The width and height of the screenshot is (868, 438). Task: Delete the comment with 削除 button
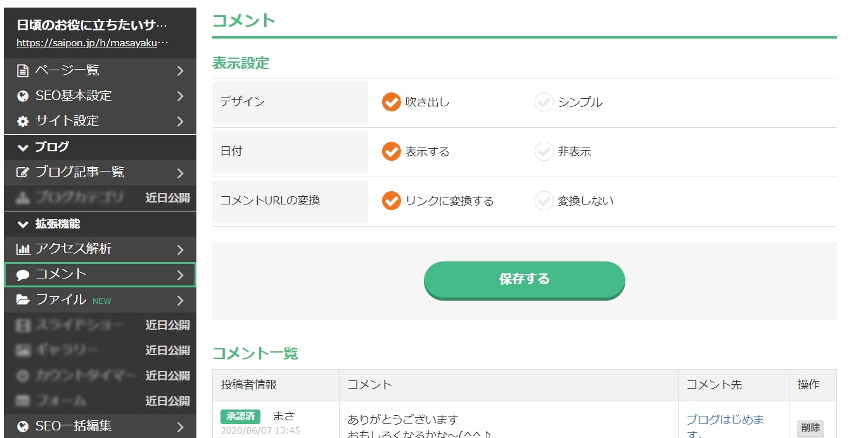[810, 428]
